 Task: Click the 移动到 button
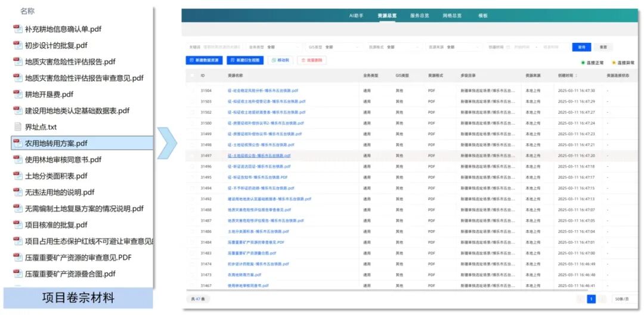280,60
